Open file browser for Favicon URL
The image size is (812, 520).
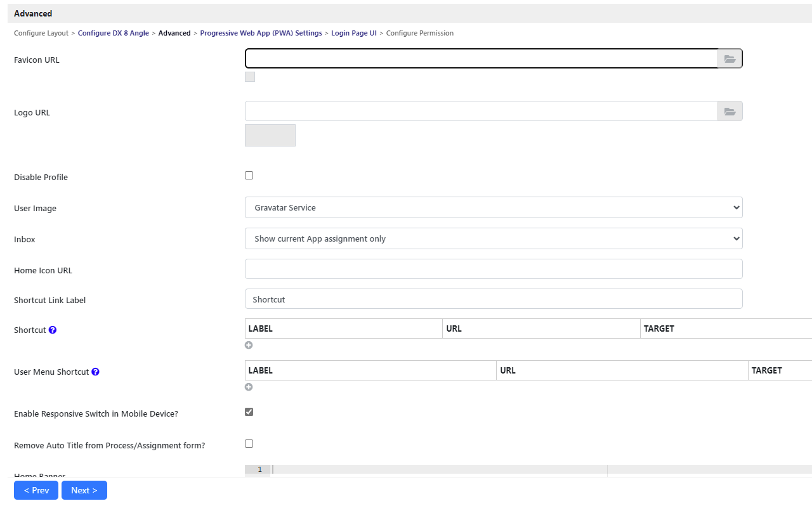730,59
